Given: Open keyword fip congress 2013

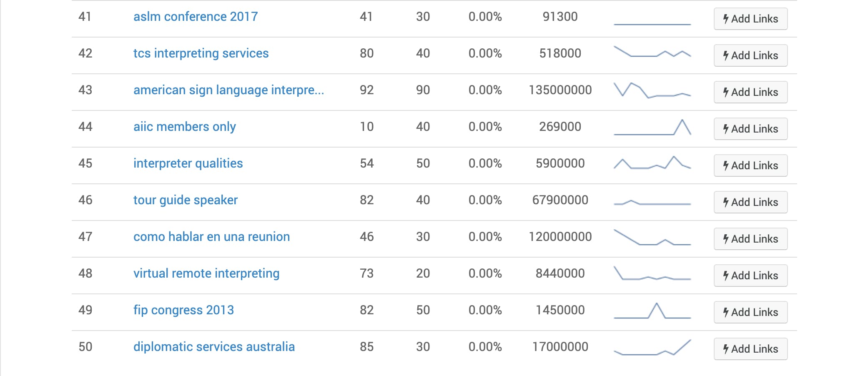Looking at the screenshot, I should [x=183, y=310].
